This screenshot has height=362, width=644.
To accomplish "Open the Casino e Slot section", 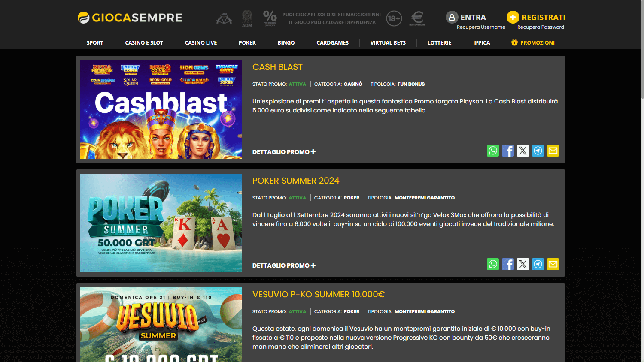I will point(144,42).
